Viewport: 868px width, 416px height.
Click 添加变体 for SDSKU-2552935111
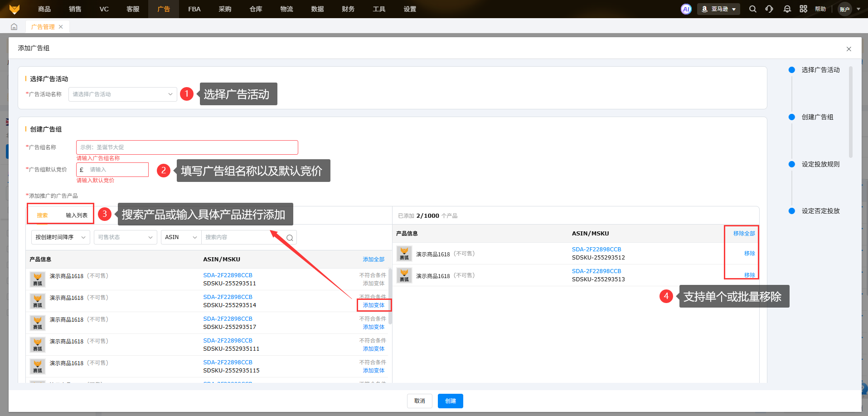click(373, 349)
